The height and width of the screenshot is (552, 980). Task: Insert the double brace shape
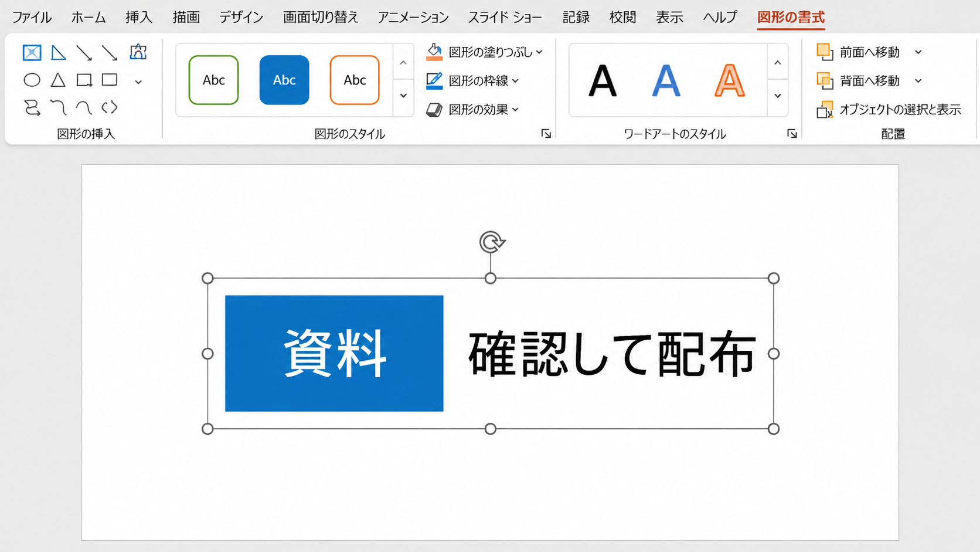[110, 107]
